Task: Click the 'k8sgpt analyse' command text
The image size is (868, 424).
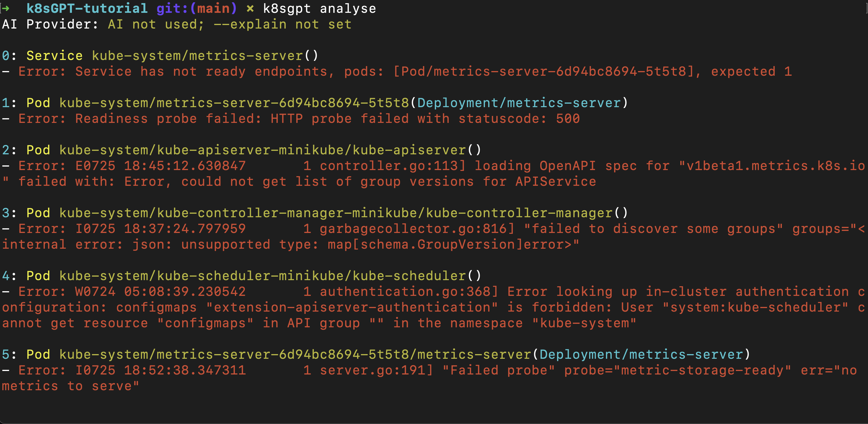Action: tap(319, 8)
